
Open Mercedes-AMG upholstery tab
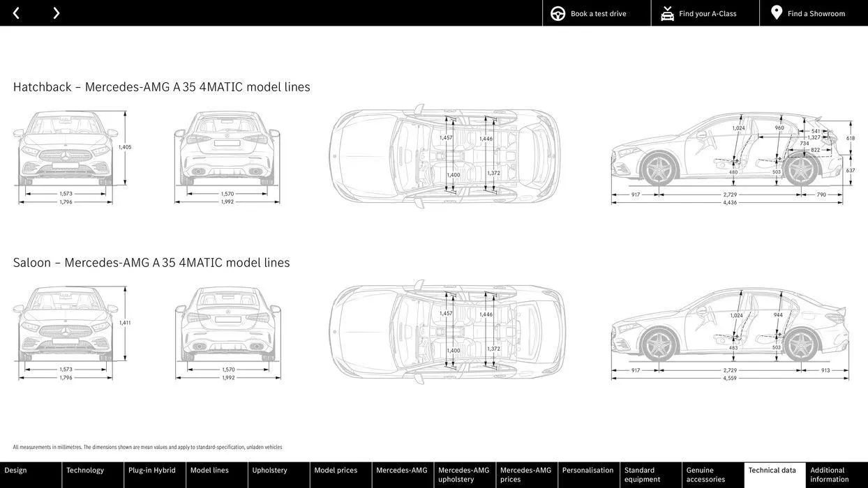[x=465, y=475]
